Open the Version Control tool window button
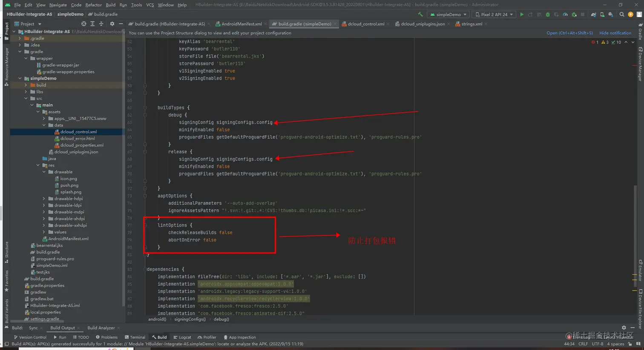The width and height of the screenshot is (644, 350). 30,337
